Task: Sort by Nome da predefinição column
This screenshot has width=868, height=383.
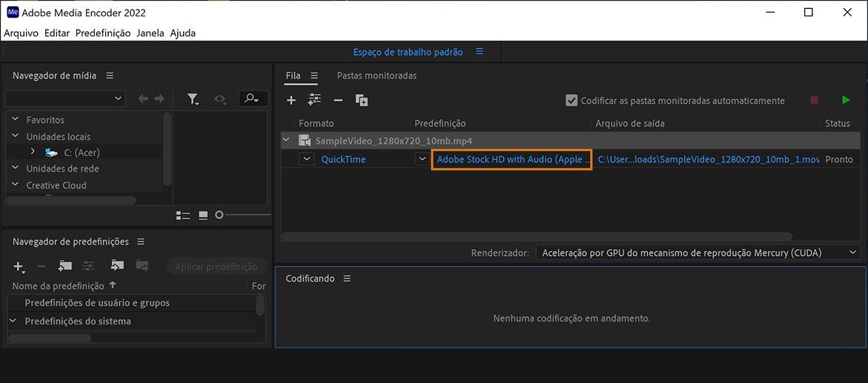Action: point(58,286)
